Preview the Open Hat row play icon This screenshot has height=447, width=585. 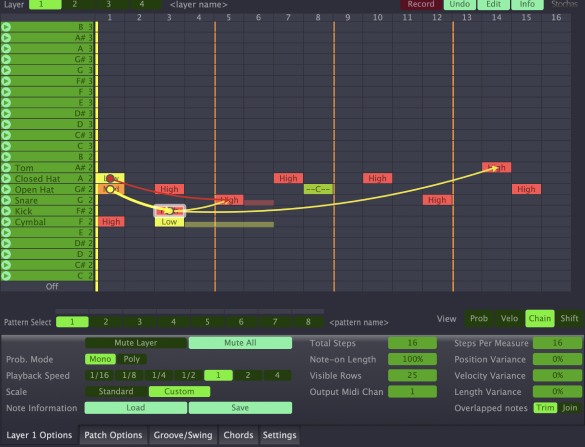click(x=6, y=190)
